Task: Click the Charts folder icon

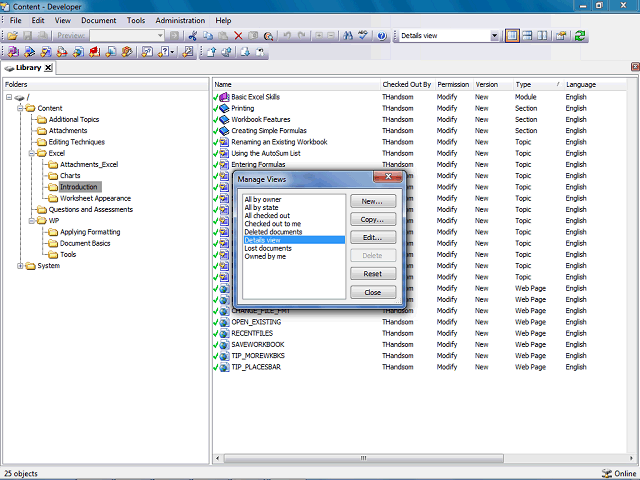Action: point(53,176)
